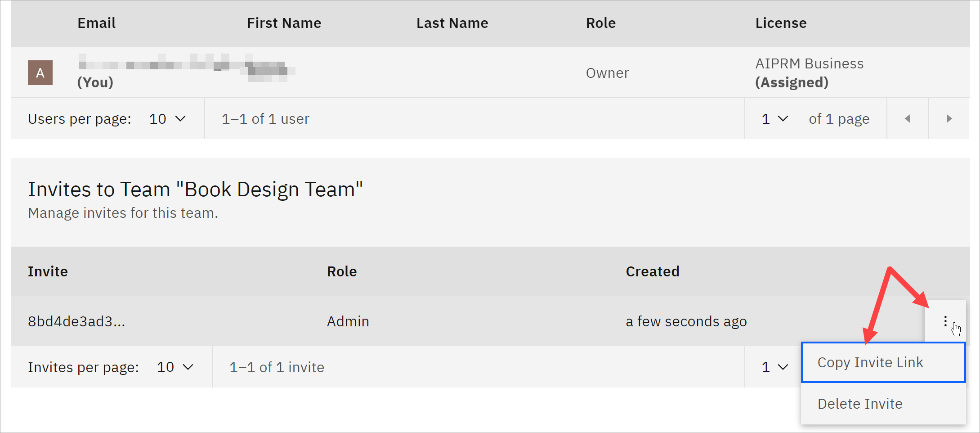Click the three-dot invite options icon
This screenshot has width=980, height=433.
[945, 321]
